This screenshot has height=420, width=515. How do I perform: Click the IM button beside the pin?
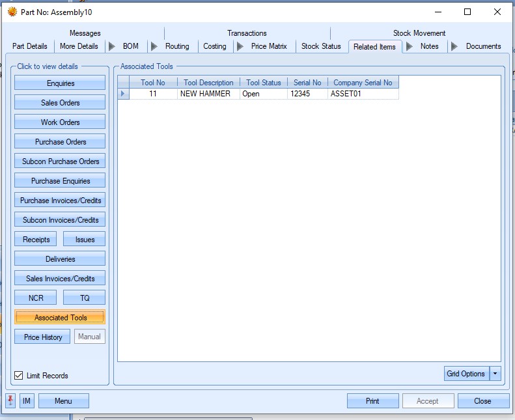pyautogui.click(x=27, y=401)
